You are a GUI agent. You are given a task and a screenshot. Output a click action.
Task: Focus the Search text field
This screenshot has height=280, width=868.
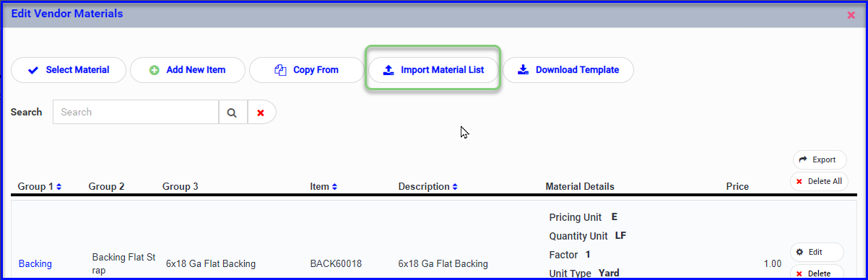[136, 113]
